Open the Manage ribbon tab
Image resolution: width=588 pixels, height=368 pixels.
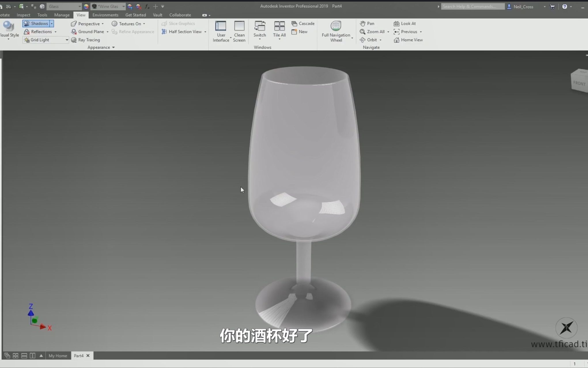coord(62,15)
